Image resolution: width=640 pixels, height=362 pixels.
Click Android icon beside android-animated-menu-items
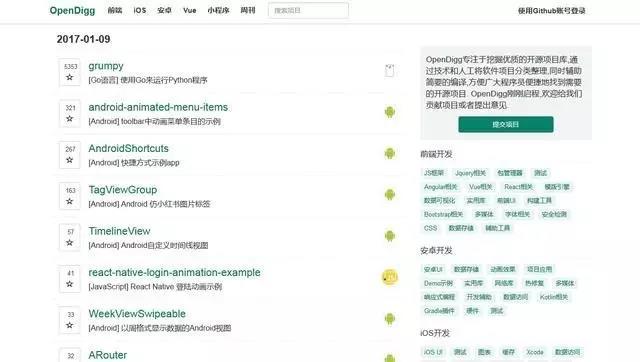pos(390,112)
